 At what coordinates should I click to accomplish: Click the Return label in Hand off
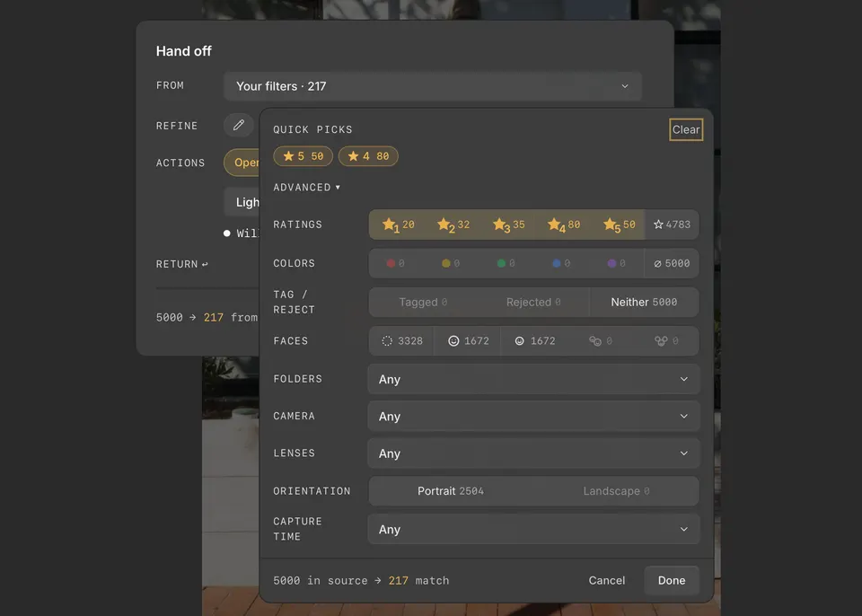pos(182,264)
